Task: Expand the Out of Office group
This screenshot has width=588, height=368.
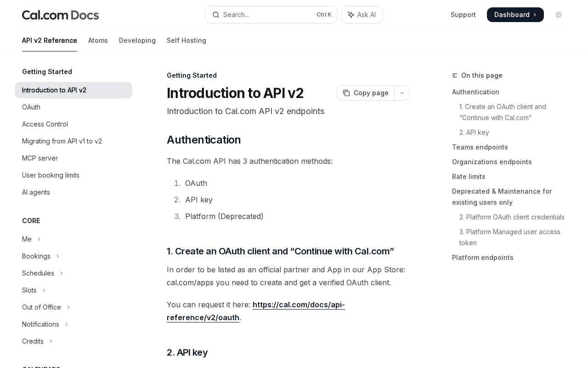Action: [68, 307]
